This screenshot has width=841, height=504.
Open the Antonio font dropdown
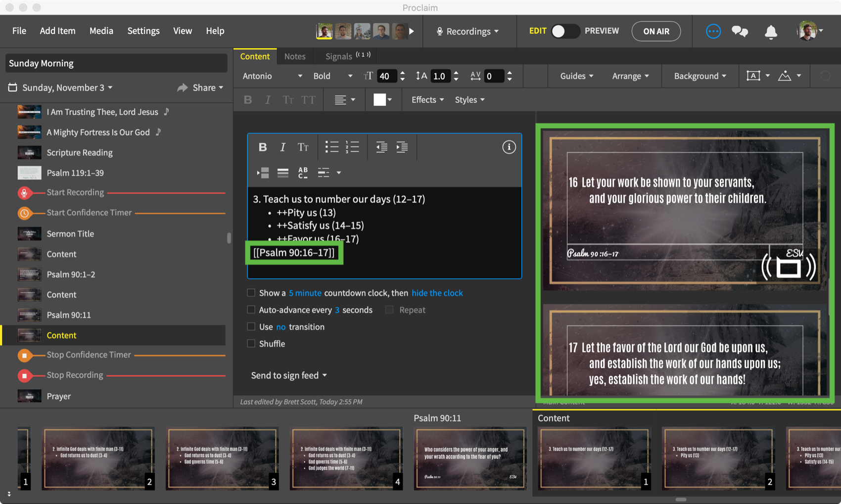(x=272, y=76)
